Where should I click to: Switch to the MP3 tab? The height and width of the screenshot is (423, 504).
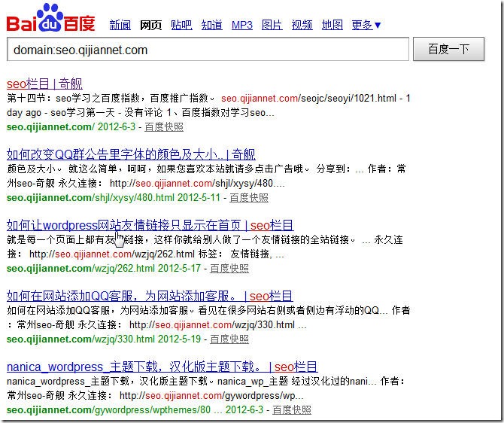(242, 25)
